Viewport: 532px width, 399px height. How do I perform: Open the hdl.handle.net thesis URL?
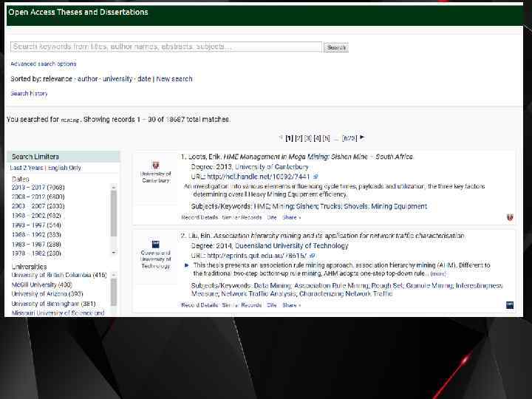pyautogui.click(x=258, y=177)
